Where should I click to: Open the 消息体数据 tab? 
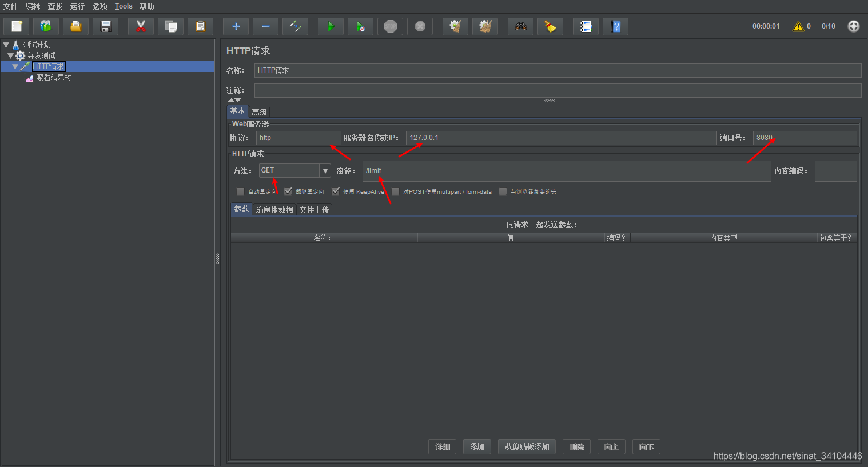[274, 209]
